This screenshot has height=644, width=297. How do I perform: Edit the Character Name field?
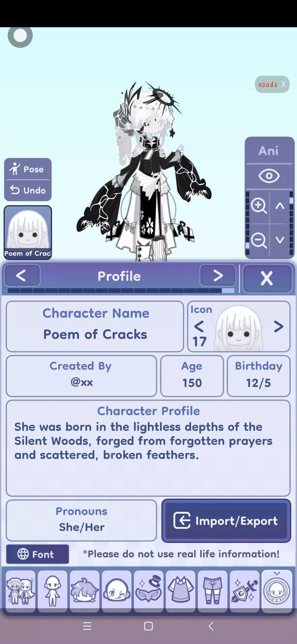click(95, 326)
